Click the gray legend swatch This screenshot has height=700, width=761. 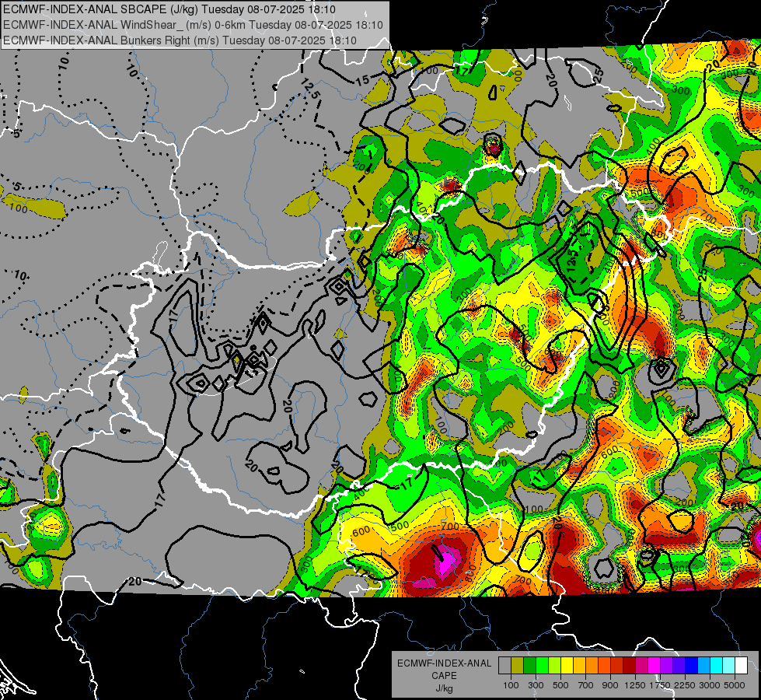click(x=504, y=665)
